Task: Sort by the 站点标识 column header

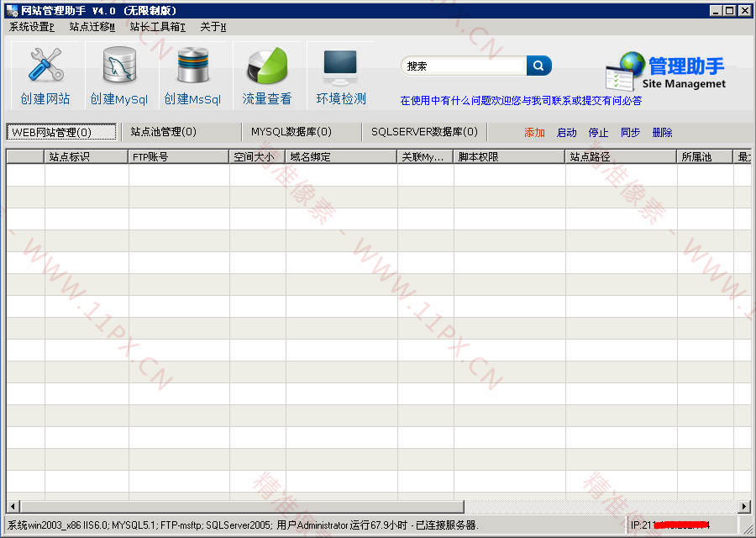Action: tap(87, 157)
